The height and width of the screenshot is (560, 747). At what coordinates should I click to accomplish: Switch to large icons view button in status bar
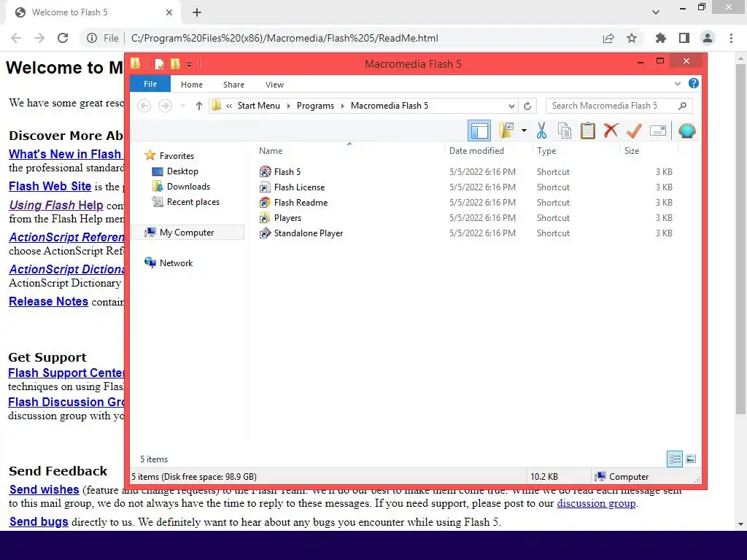691,459
